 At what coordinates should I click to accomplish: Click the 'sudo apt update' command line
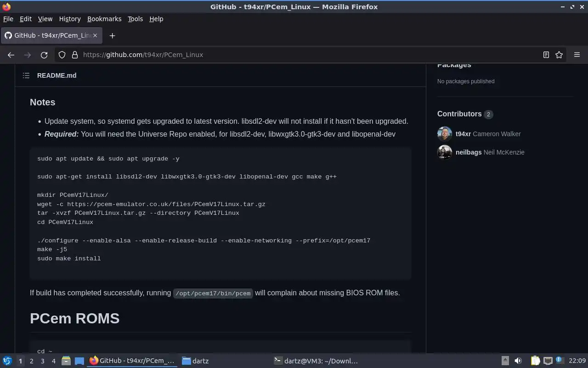[x=108, y=159]
